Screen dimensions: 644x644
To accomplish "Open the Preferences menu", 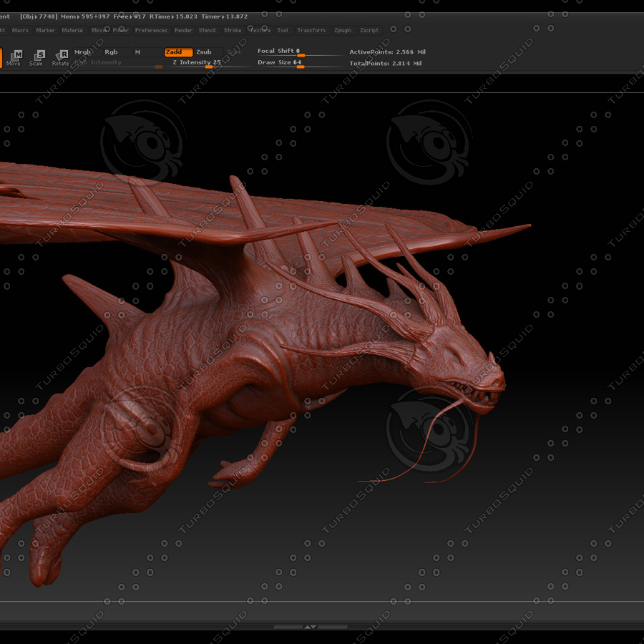I will coord(151,30).
